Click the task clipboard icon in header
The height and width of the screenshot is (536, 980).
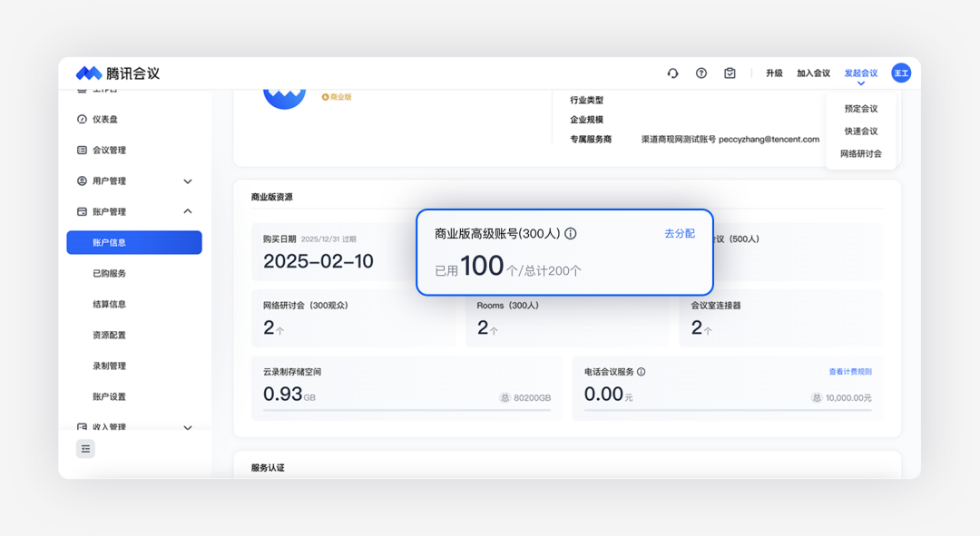coord(730,73)
